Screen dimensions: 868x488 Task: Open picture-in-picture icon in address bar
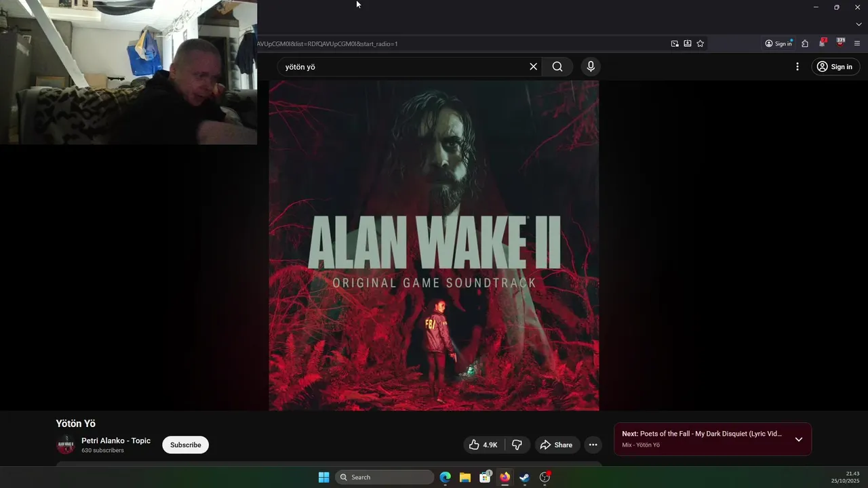point(675,43)
